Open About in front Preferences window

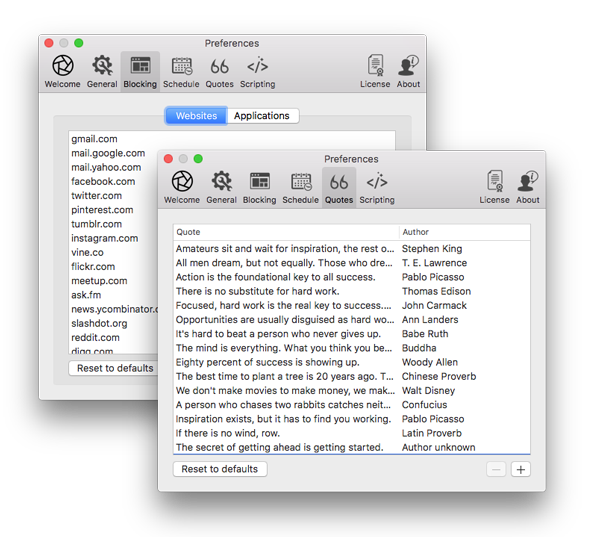[x=528, y=188]
